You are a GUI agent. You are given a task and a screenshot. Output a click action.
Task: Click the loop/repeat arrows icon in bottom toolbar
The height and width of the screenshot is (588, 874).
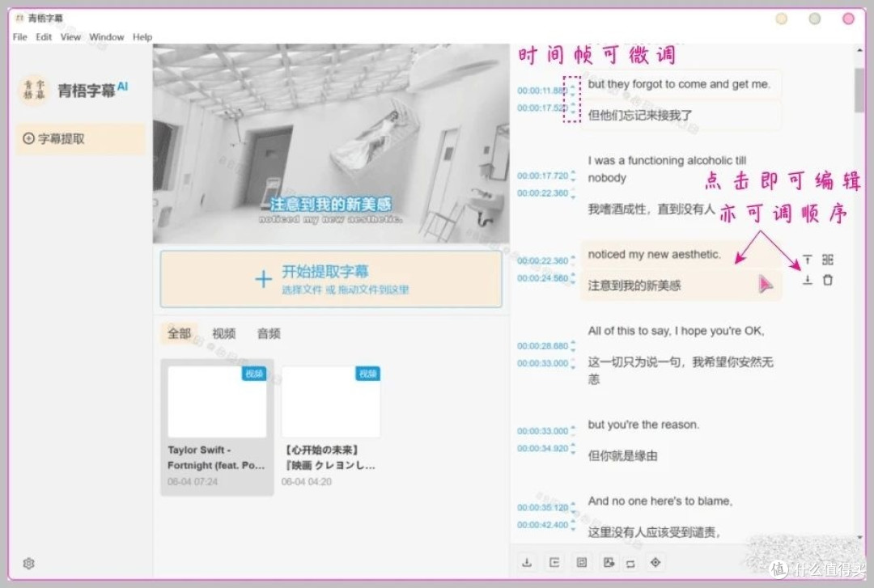pos(630,564)
